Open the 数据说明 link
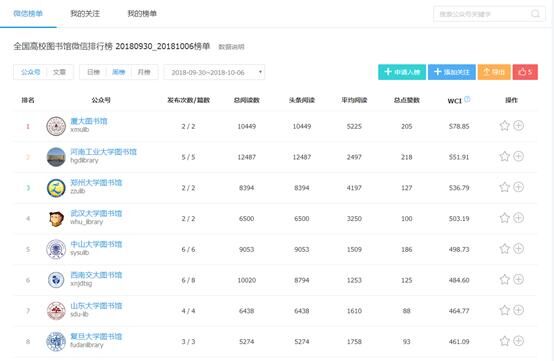Screen dimensions: 554x361 pyautogui.click(x=231, y=47)
